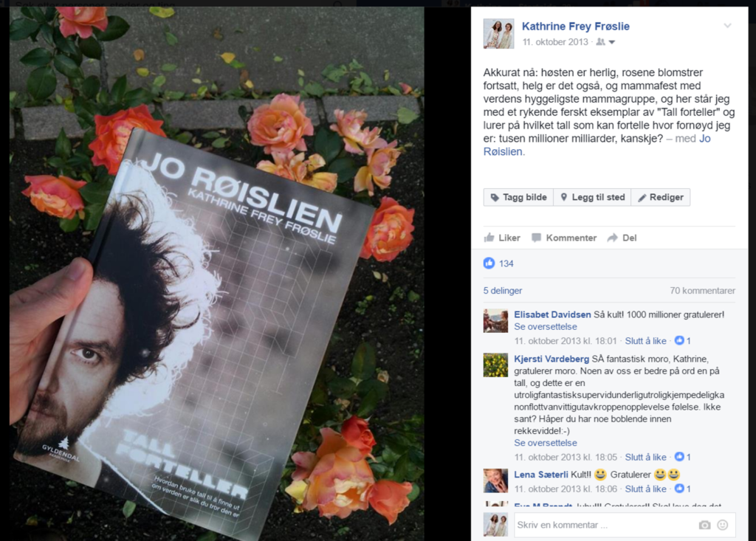The width and height of the screenshot is (756, 541).
Task: View the 5 delinger shares
Action: click(x=502, y=291)
